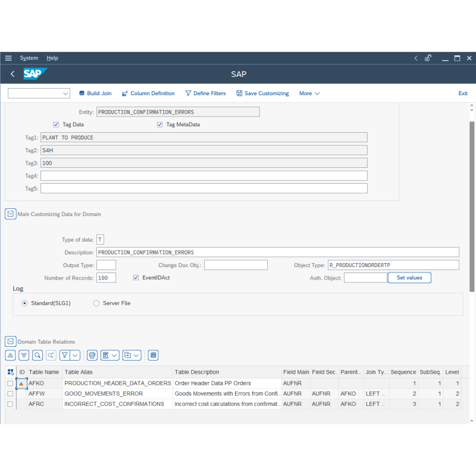Image resolution: width=476 pixels, height=476 pixels.
Task: Select the GOOD_MOVEMENTS_ERROR alias cell
Action: coord(118,394)
